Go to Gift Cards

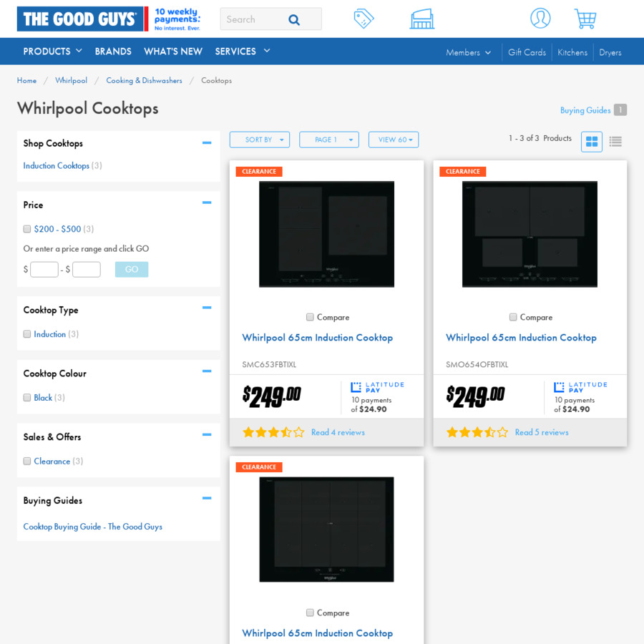(527, 52)
